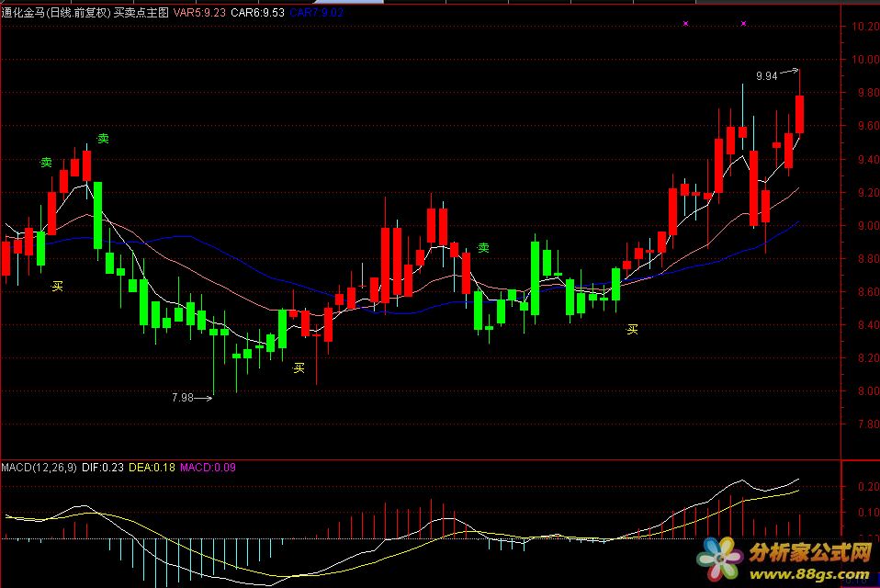Select the blue CAR7:9.02 indicator value

317,12
